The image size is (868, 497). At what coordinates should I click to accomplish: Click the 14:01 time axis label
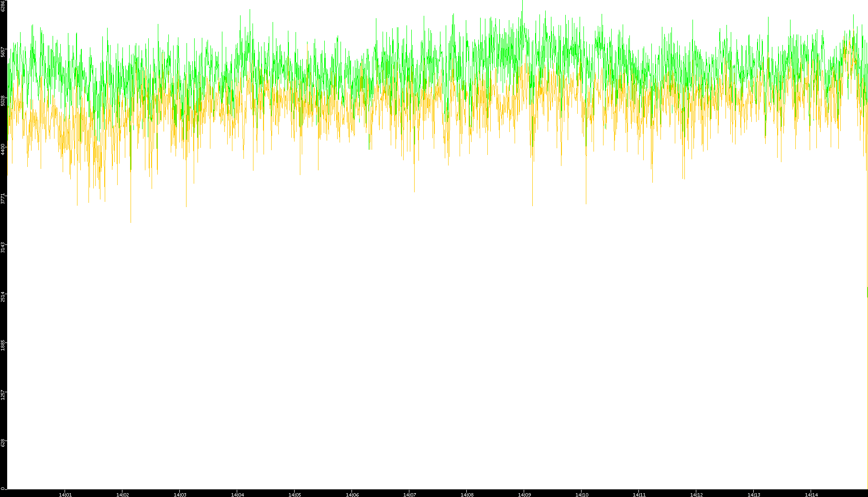(x=65, y=495)
